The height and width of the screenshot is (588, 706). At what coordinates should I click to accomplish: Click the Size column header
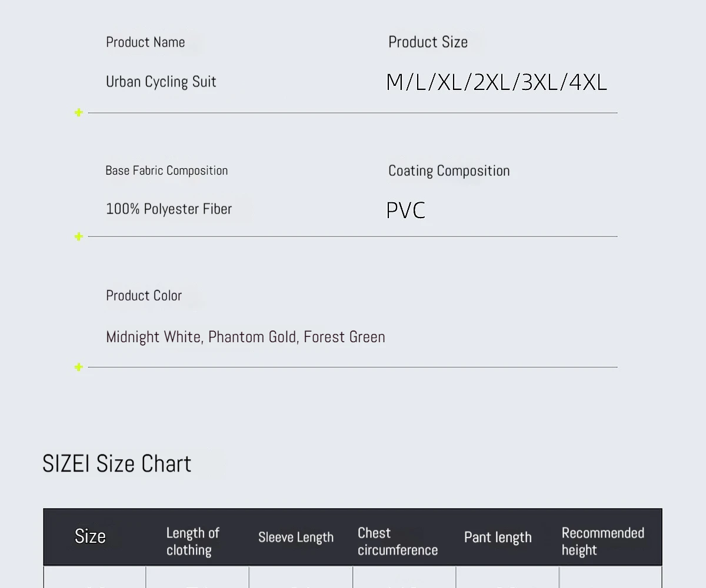[90, 536]
